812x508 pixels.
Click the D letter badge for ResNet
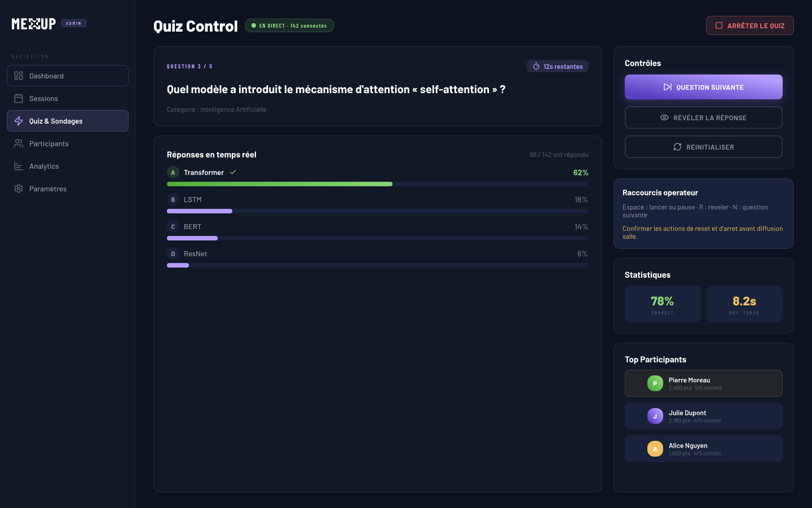tap(173, 253)
